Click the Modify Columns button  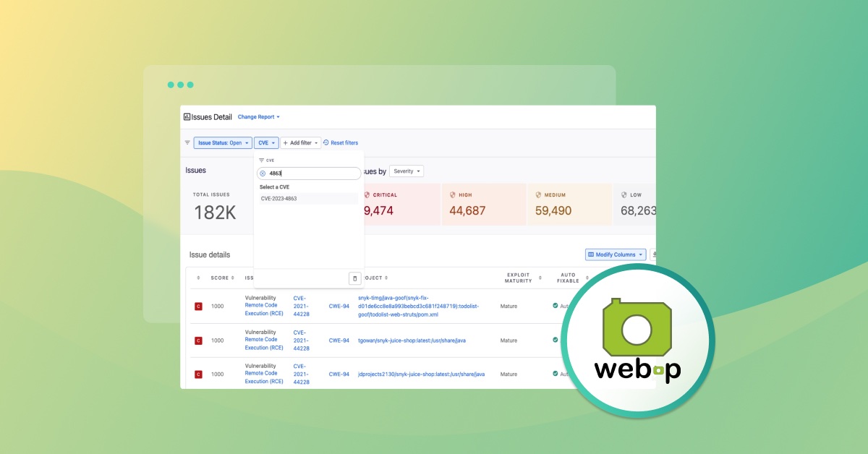coord(616,254)
